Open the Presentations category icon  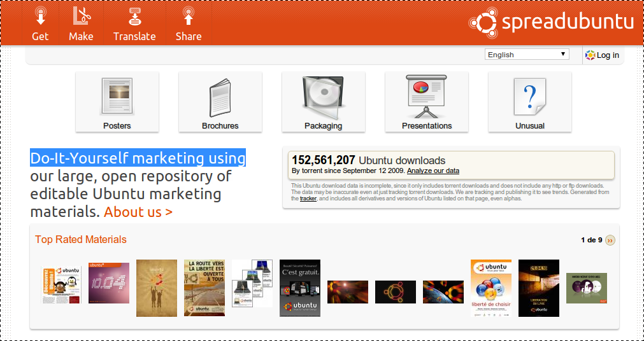(x=427, y=97)
